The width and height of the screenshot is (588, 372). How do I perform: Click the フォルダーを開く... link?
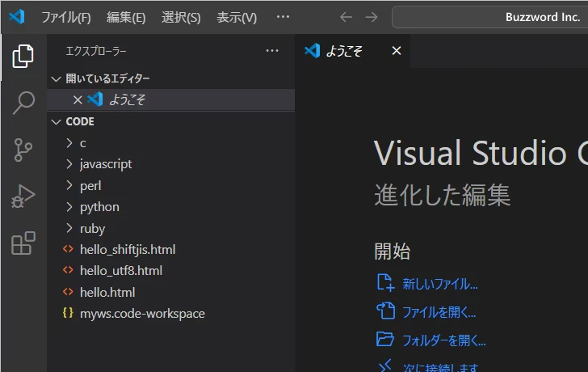pos(444,340)
